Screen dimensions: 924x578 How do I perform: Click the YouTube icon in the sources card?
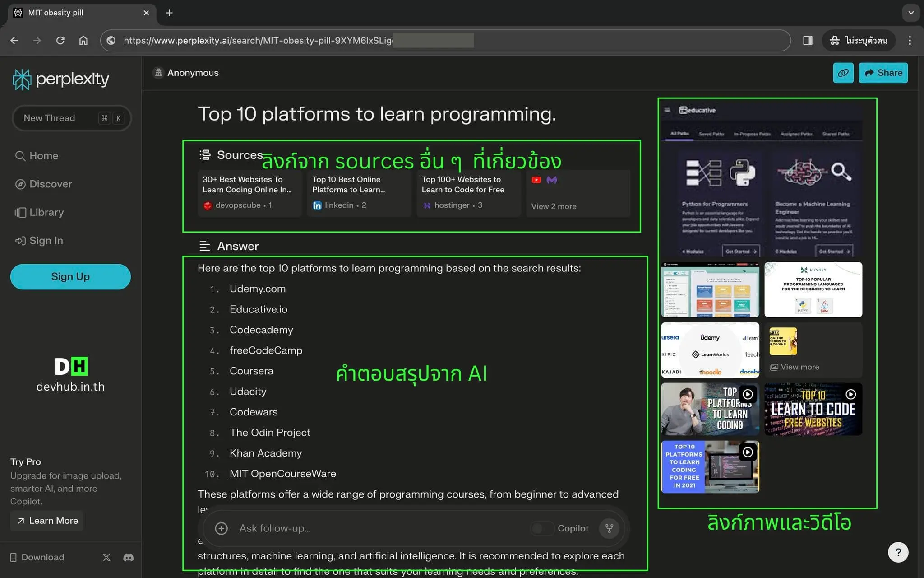point(536,180)
